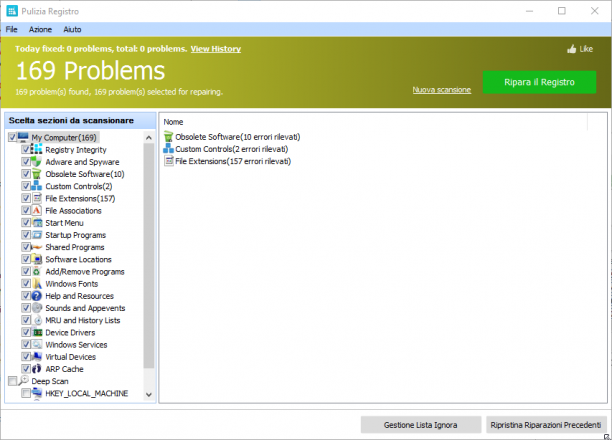The height and width of the screenshot is (440, 612).
Task: Click the Windows Services icon
Action: tap(37, 344)
